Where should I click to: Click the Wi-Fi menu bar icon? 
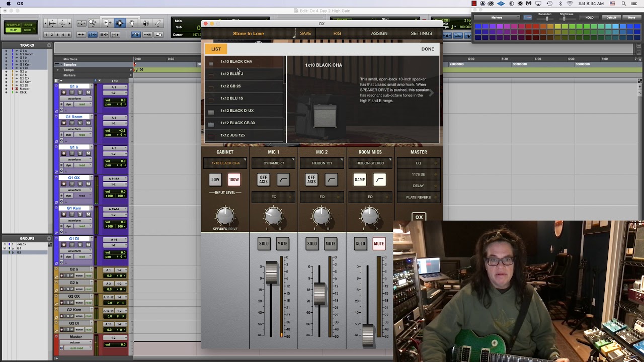pyautogui.click(x=570, y=4)
